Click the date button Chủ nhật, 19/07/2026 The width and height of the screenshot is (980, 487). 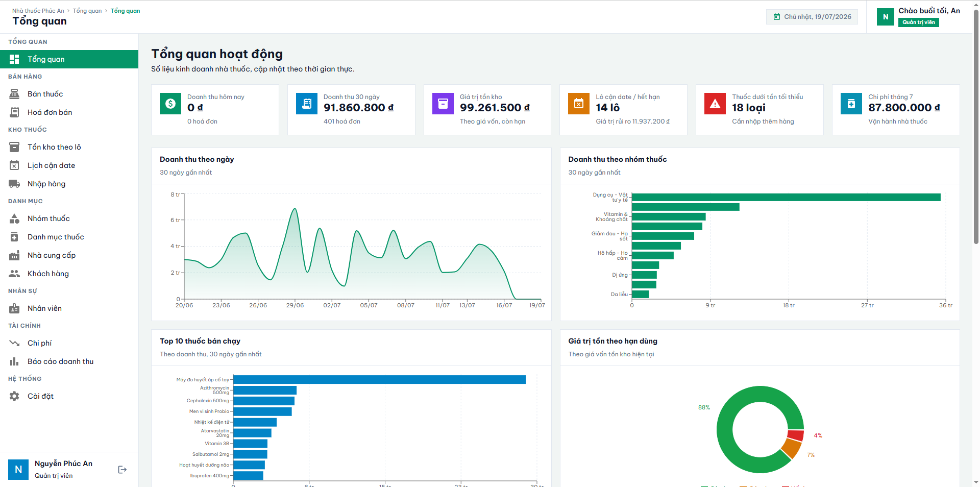812,17
